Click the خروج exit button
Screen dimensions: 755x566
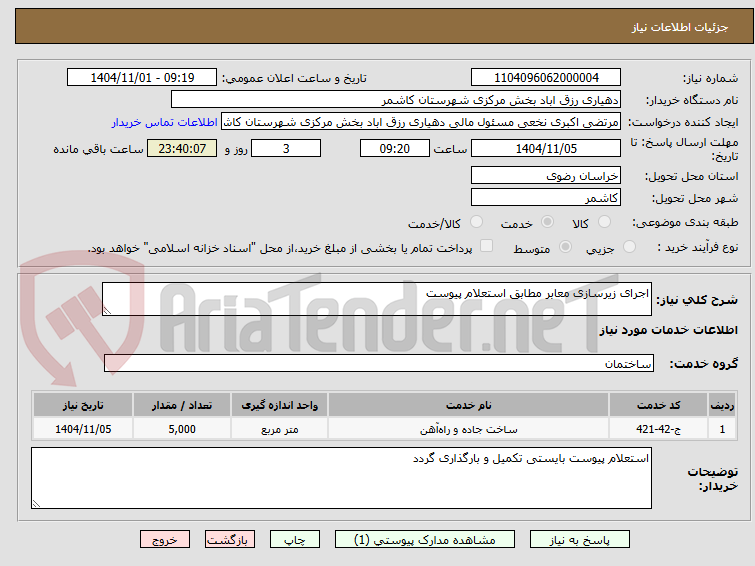[x=165, y=540]
